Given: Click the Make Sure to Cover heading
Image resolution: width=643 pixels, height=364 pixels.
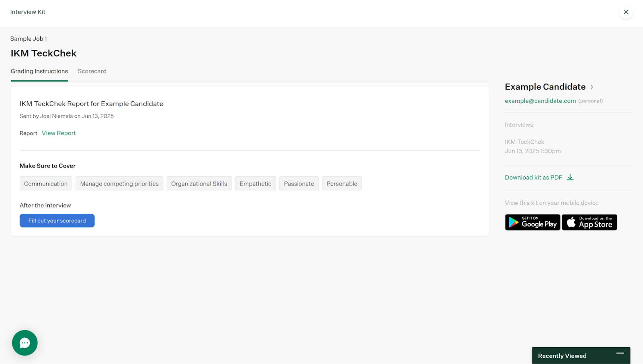Looking at the screenshot, I should pos(47,166).
